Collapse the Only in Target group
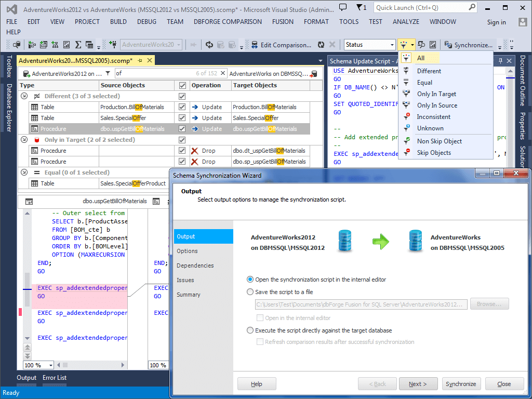This screenshot has width=532, height=399. (x=24, y=139)
